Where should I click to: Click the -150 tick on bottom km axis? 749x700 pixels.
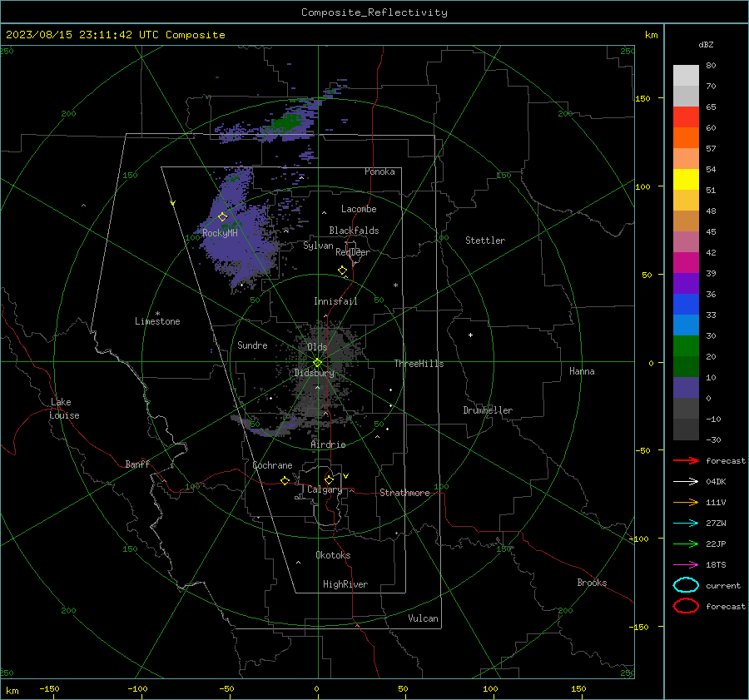point(50,689)
